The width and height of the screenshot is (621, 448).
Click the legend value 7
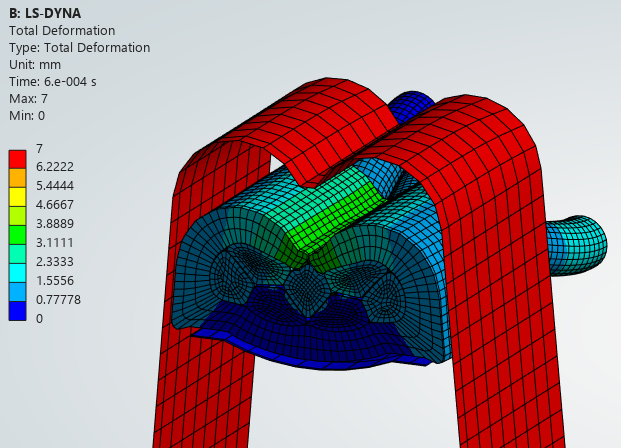pyautogui.click(x=39, y=149)
